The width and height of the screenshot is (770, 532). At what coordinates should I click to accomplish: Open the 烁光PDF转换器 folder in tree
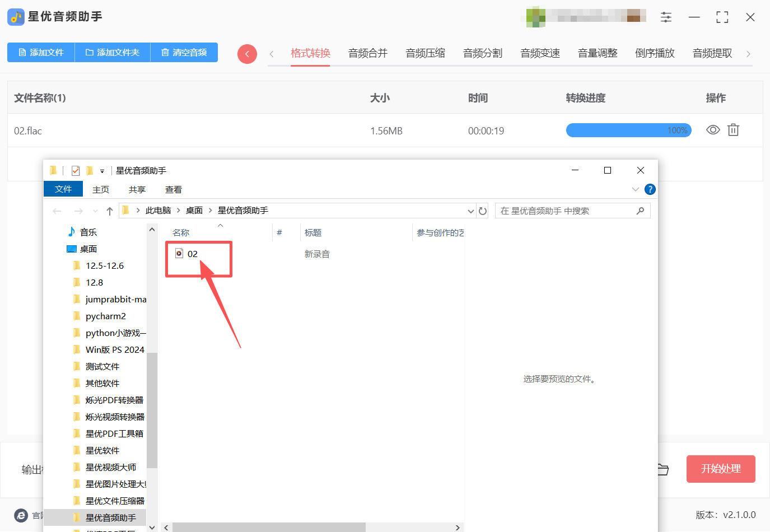pyautogui.click(x=115, y=400)
